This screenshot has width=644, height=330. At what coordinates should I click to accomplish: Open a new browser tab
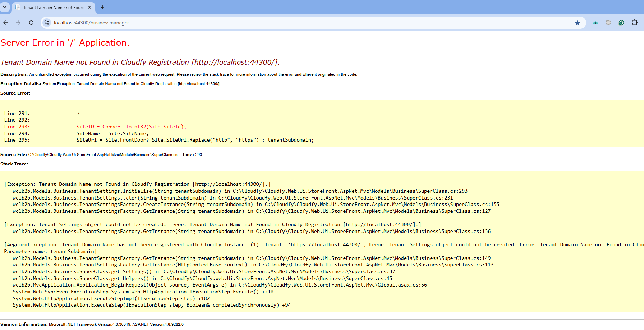[x=102, y=7]
